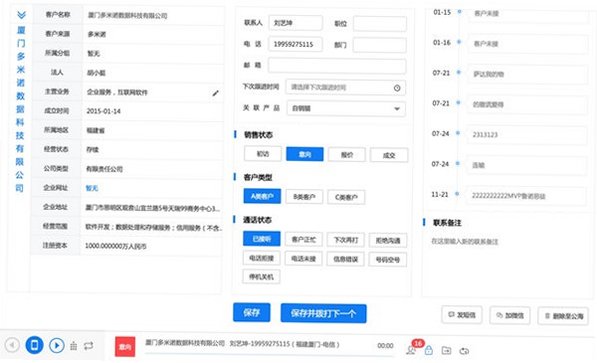
Task: Click the 成立时间 value 2015-01-14
Action: coord(104,111)
